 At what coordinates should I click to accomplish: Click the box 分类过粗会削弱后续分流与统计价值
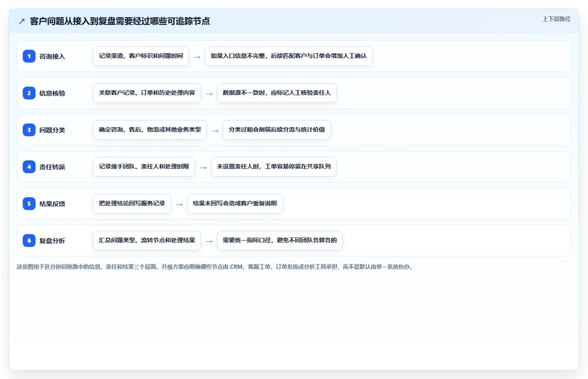pyautogui.click(x=277, y=130)
